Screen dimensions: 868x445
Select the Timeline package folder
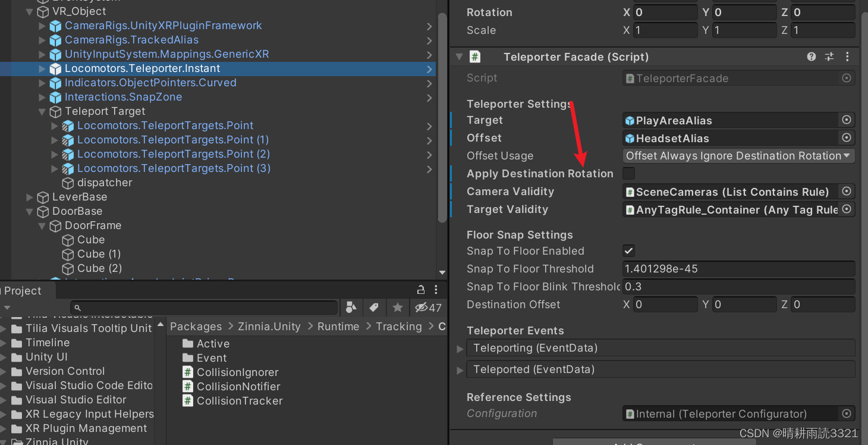48,343
